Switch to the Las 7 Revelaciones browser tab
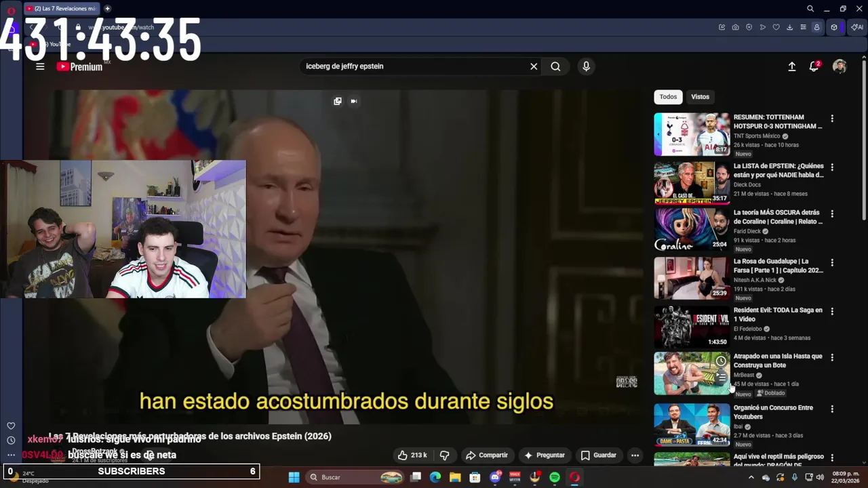868x488 pixels. [62, 8]
